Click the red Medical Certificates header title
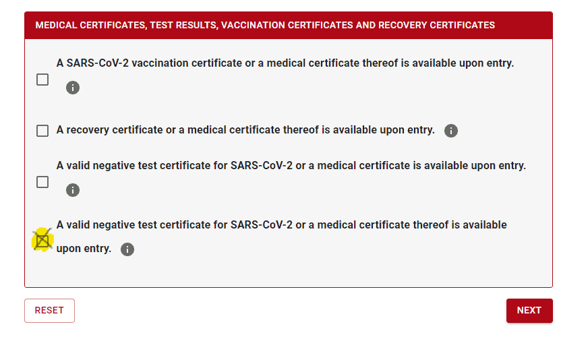The width and height of the screenshot is (588, 364). point(265,25)
